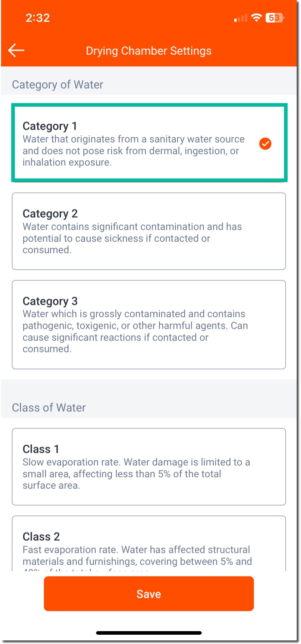Tap the Class of Water section header
Image resolution: width=301 pixels, height=644 pixels.
coord(49,407)
